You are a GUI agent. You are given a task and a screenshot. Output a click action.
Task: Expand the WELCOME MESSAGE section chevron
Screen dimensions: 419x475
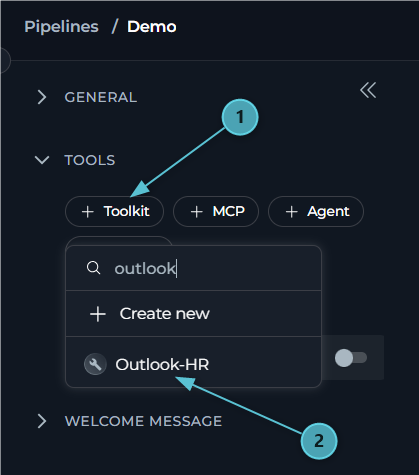42,421
